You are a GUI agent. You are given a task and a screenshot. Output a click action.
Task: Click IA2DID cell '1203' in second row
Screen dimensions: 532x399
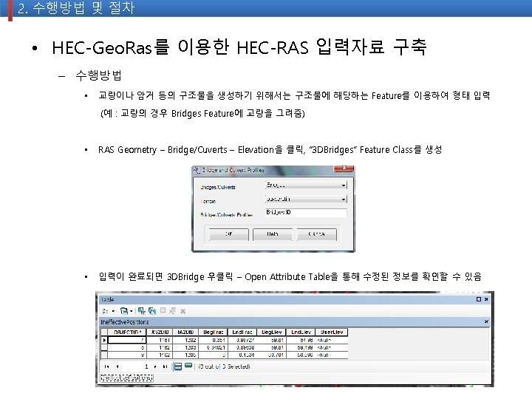(185, 347)
